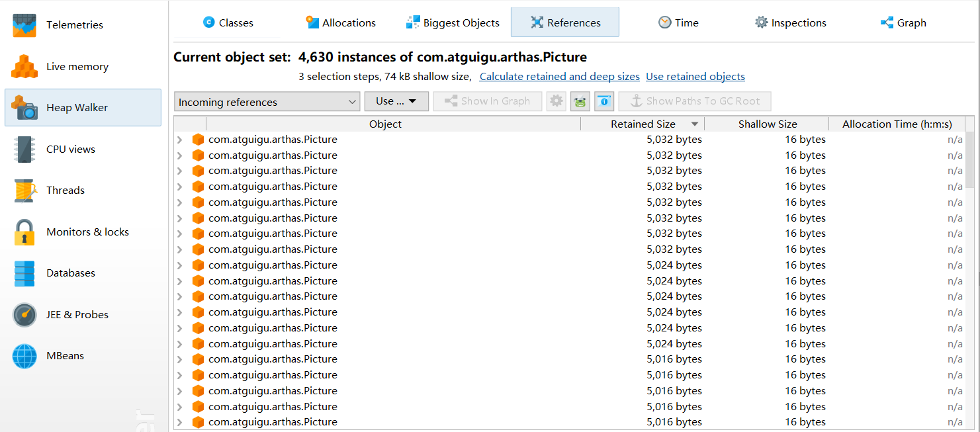Expand the first com.atguigu.arthas.Picture row

pyautogui.click(x=179, y=140)
